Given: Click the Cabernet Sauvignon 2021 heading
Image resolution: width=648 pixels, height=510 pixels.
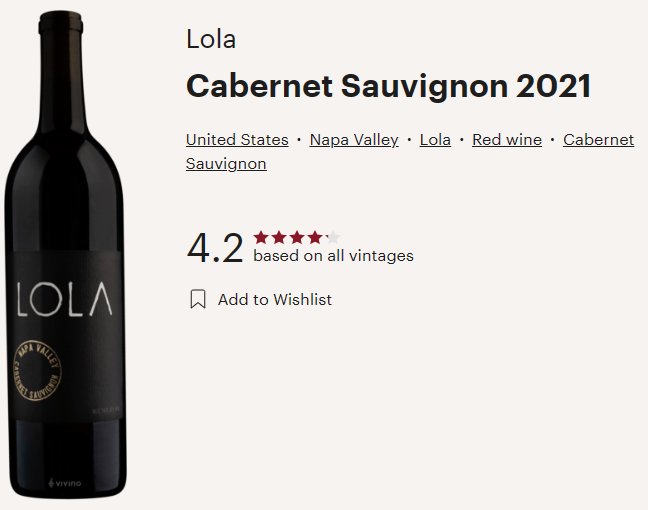Looking at the screenshot, I should click(388, 86).
